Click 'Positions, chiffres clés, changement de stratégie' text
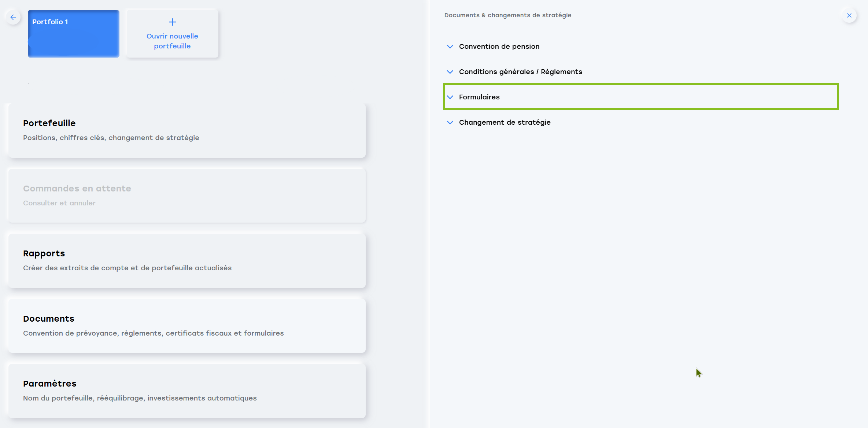This screenshot has width=868, height=428. pyautogui.click(x=111, y=138)
